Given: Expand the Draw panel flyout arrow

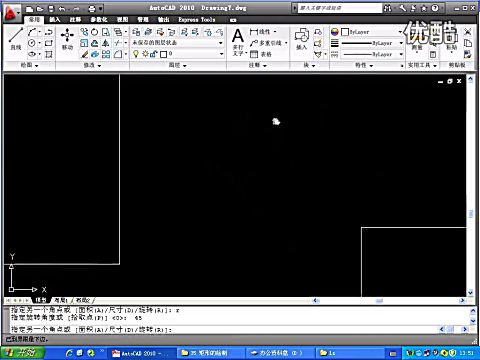Looking at the screenshot, I should tap(36, 66).
